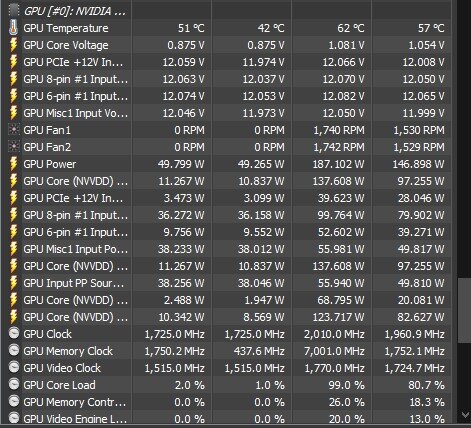Viewport: 471px width, 428px height.
Task: Click the 7,001.0 MHz memory clock value
Action: tap(334, 351)
